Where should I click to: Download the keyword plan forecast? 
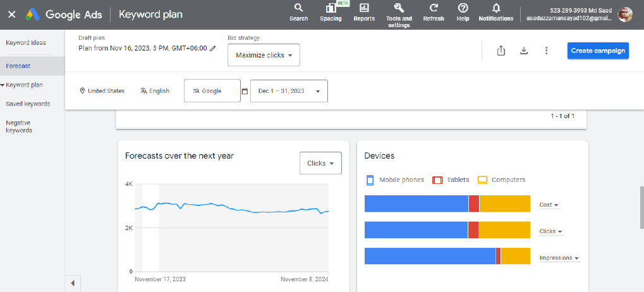coord(524,51)
